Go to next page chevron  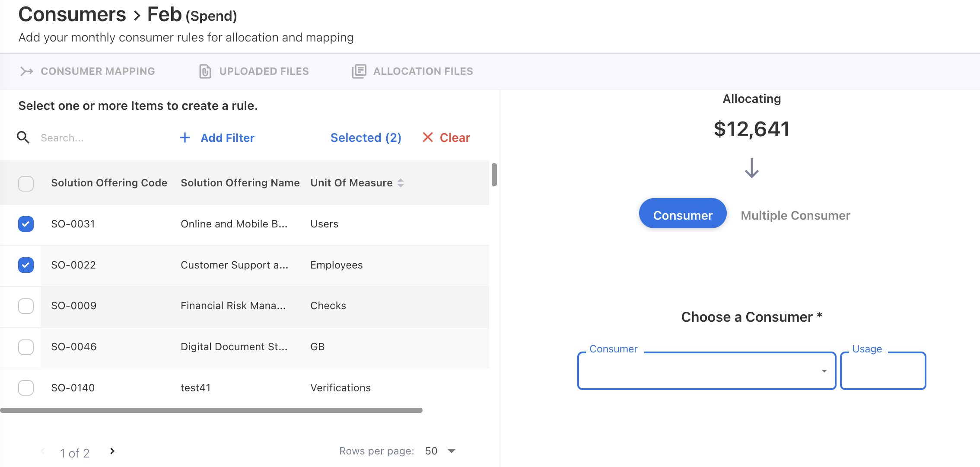tap(112, 451)
